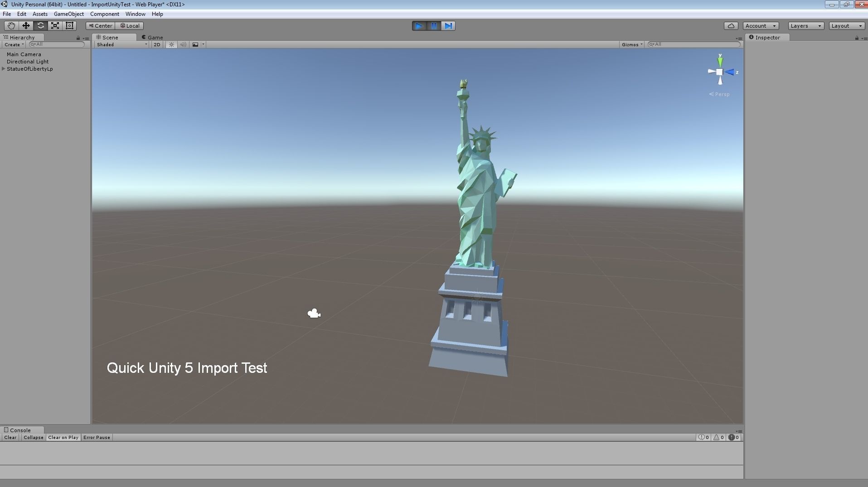
Task: Select the Scale tool
Action: 55,26
